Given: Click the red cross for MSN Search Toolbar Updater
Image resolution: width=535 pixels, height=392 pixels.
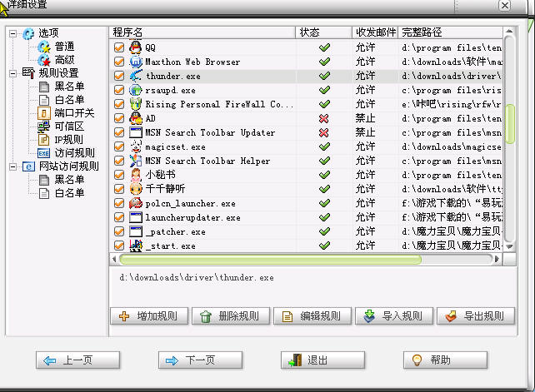Looking at the screenshot, I should pos(323,132).
